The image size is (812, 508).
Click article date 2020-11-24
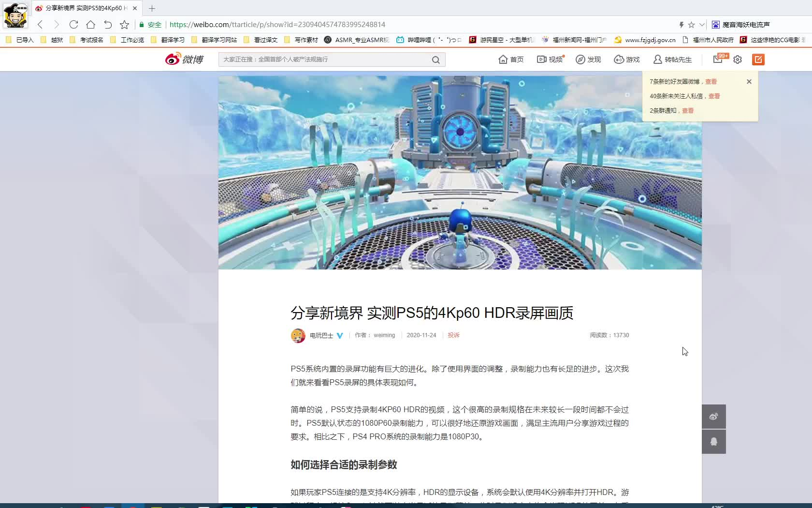[x=421, y=335]
